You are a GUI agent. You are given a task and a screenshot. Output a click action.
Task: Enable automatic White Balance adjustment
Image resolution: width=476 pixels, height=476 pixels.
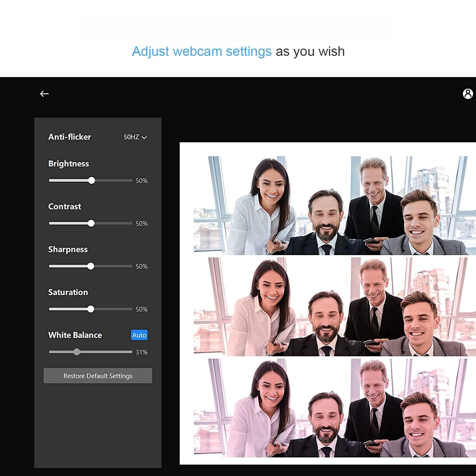pos(139,335)
